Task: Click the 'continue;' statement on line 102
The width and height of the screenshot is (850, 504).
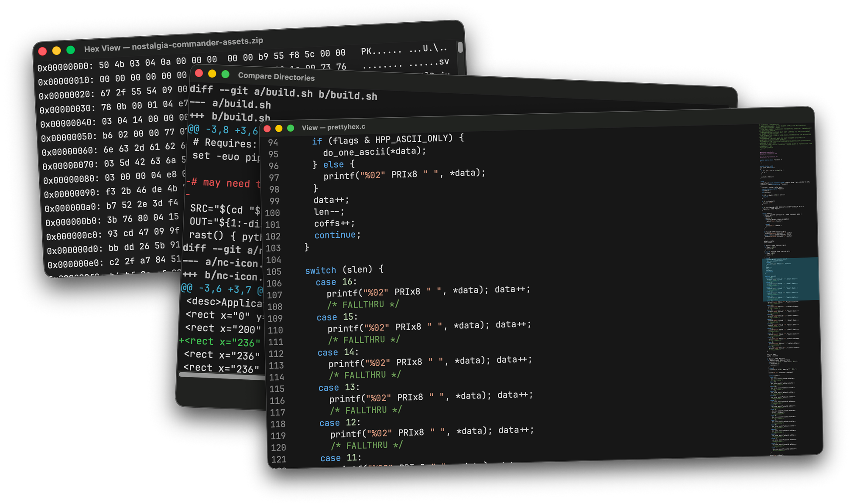Action: point(338,235)
